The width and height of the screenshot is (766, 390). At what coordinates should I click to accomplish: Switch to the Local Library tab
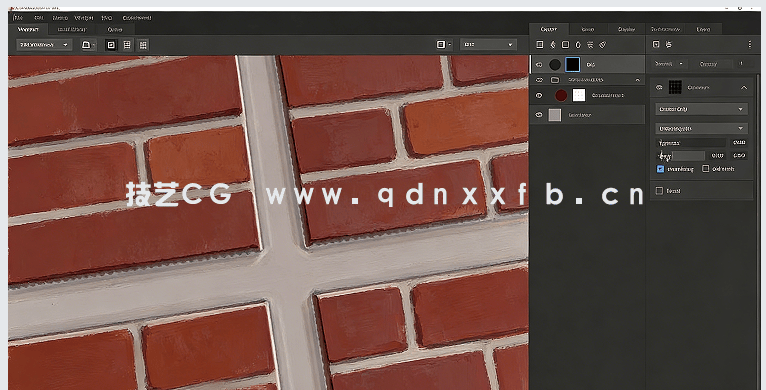[x=72, y=29]
